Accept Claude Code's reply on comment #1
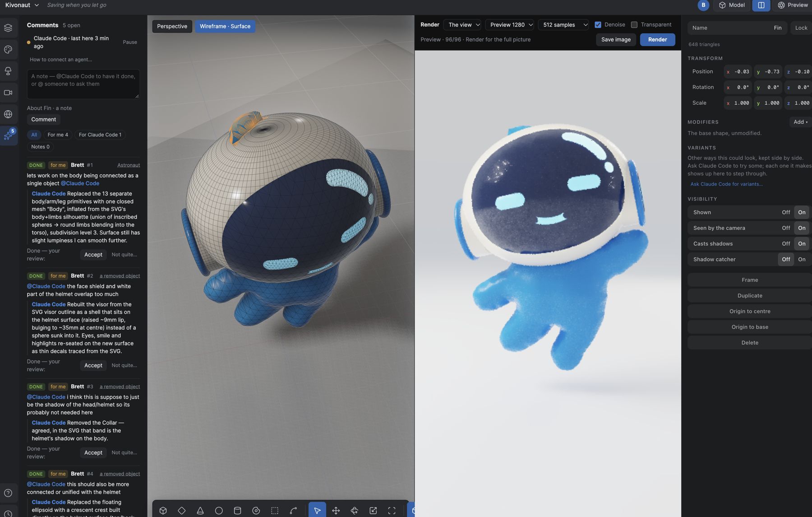The width and height of the screenshot is (812, 517). 93,255
